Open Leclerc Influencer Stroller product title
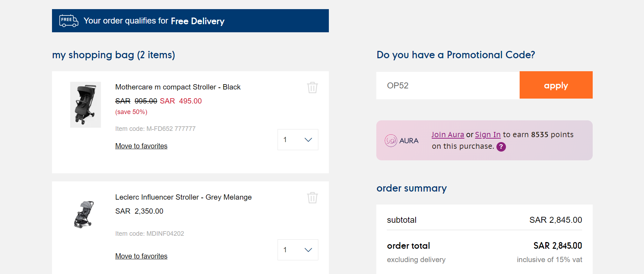This screenshot has height=274, width=644. pos(183,197)
